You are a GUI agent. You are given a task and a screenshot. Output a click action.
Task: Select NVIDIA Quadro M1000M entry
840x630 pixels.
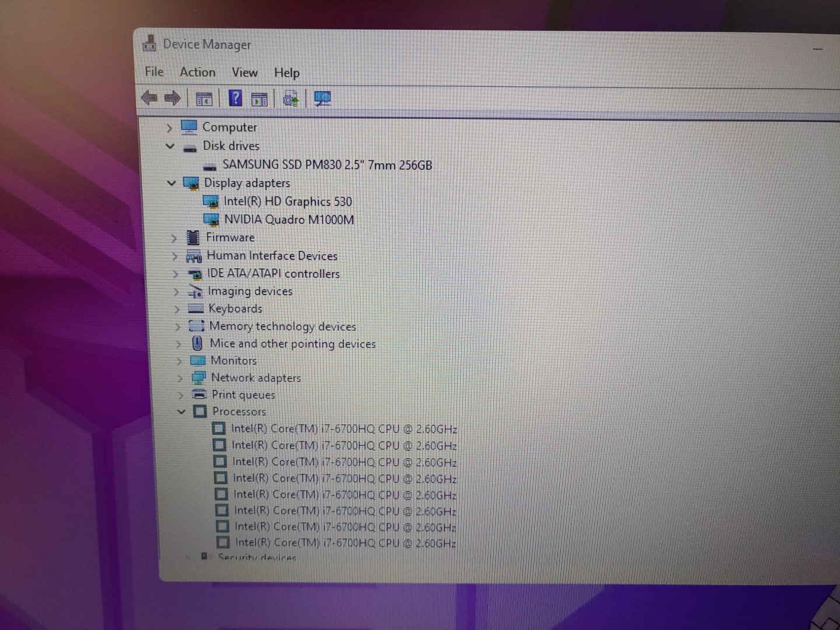click(x=289, y=219)
